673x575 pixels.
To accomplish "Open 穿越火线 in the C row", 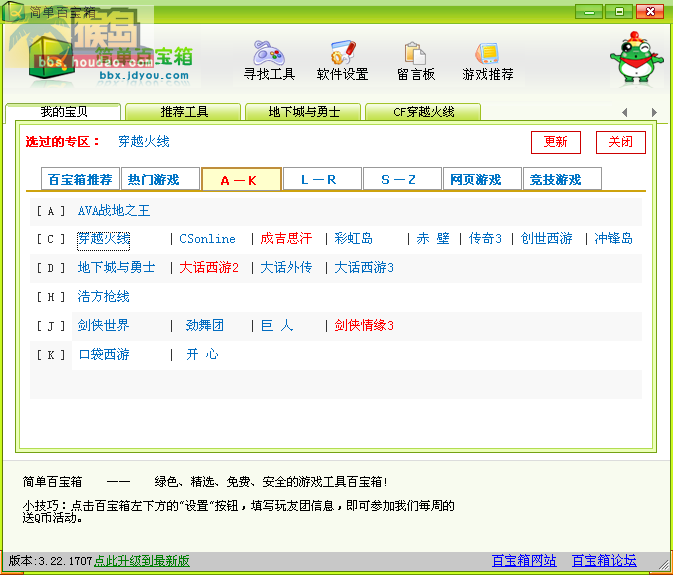I will [103, 239].
